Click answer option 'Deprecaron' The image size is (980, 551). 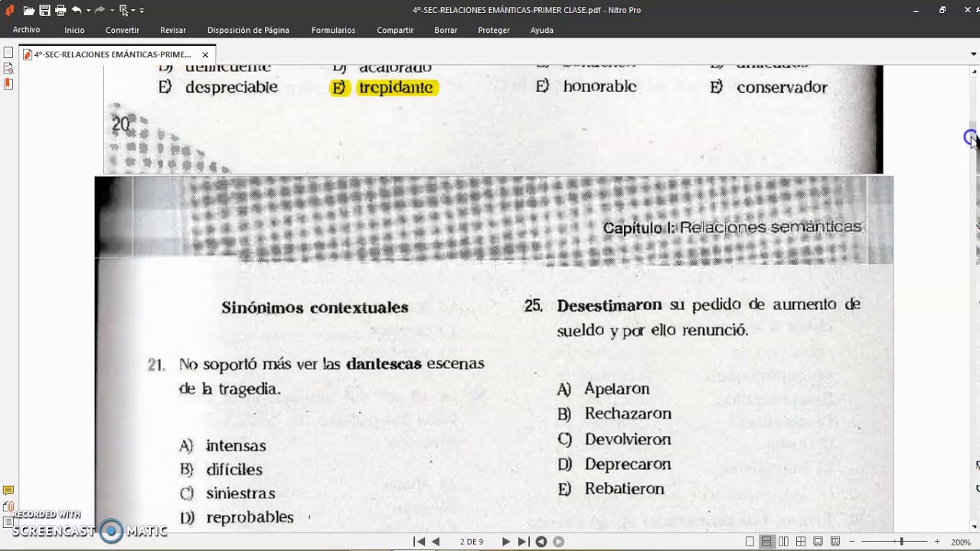tap(628, 465)
